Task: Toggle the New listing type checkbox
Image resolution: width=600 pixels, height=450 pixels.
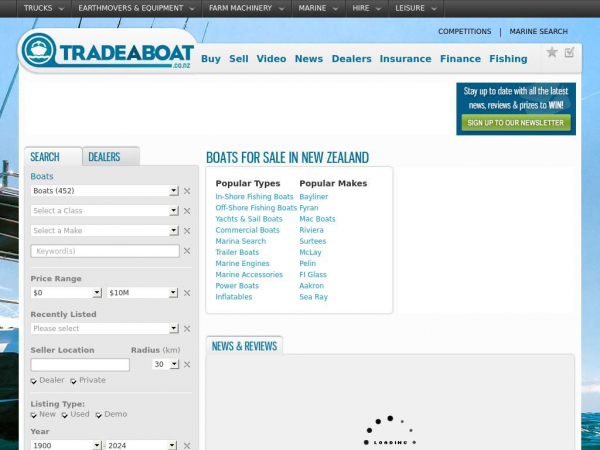Action: pos(34,415)
